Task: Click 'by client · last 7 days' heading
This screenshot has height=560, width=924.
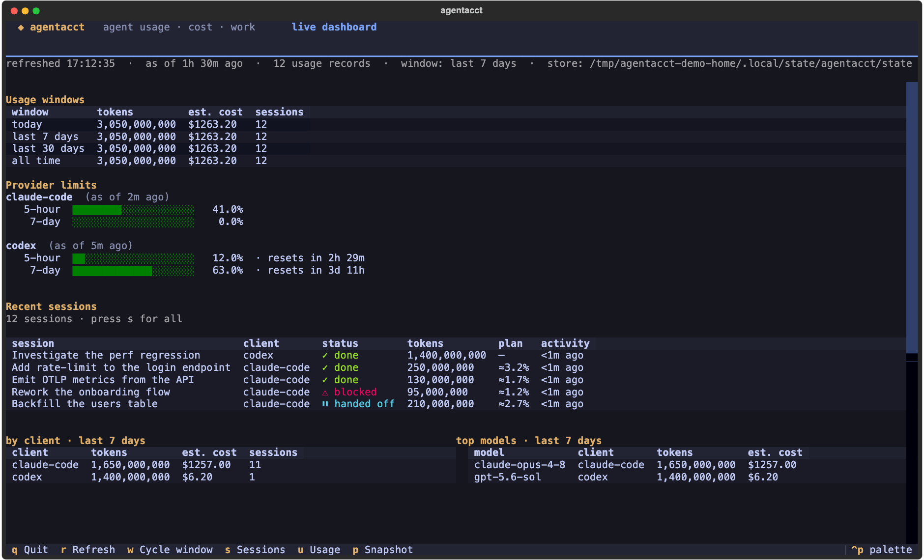Action: pyautogui.click(x=76, y=441)
